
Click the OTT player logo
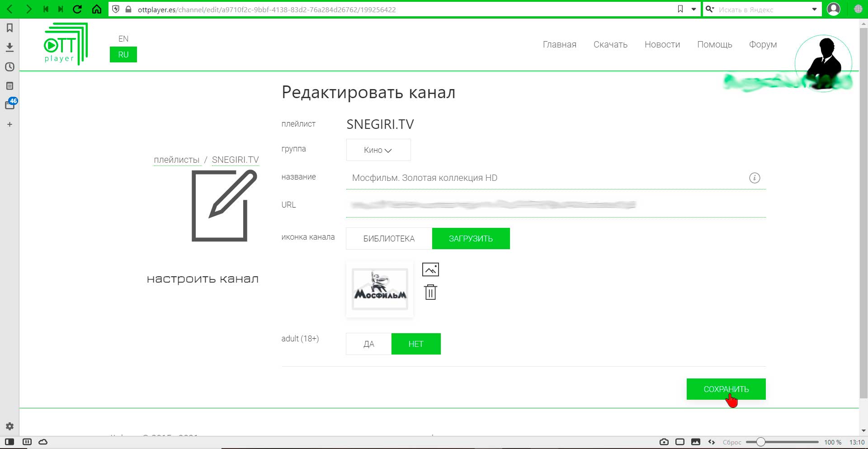coord(66,44)
